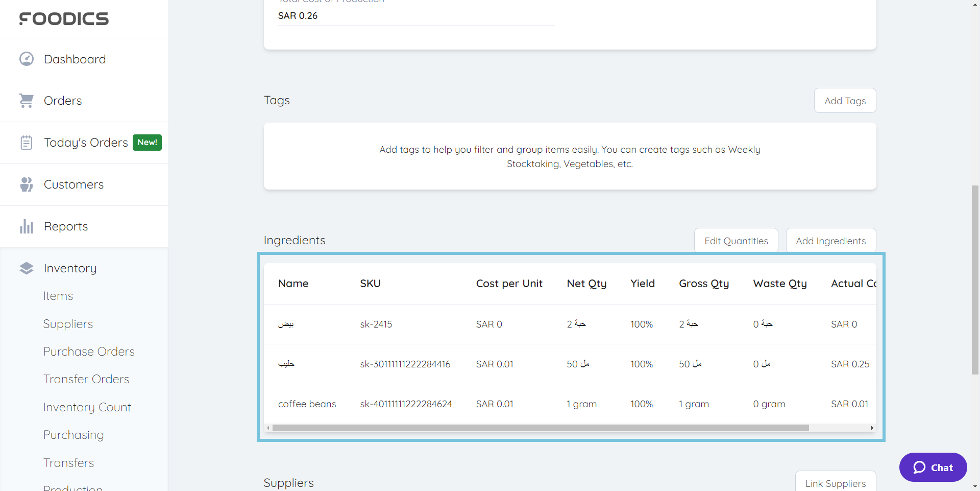
Task: Click the Suppliers section heading
Action: pyautogui.click(x=289, y=483)
